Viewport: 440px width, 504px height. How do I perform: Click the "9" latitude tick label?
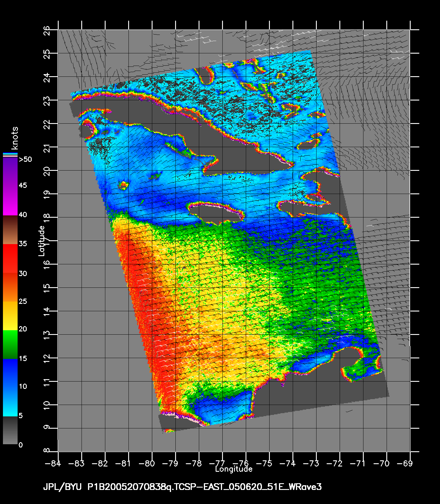point(47,427)
